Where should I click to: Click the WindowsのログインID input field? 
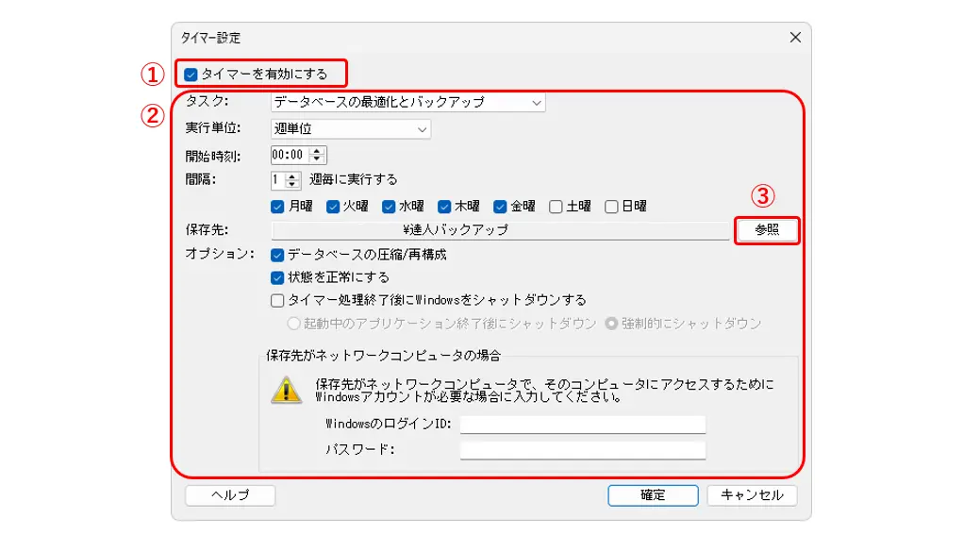coord(583,424)
